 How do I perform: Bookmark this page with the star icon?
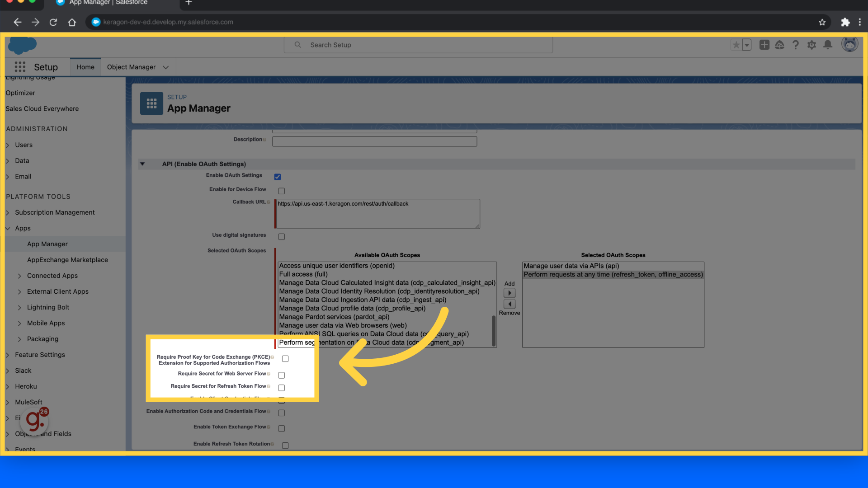pyautogui.click(x=822, y=22)
